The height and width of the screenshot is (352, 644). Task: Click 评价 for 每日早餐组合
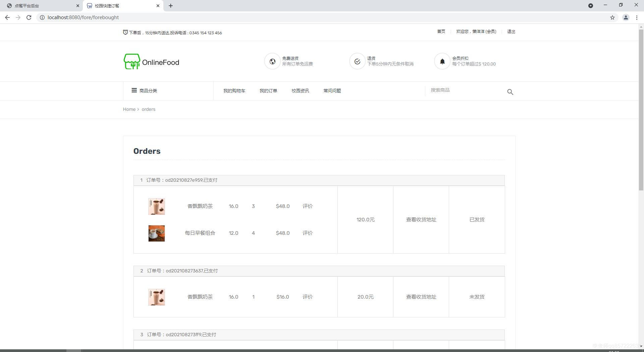[x=308, y=233]
